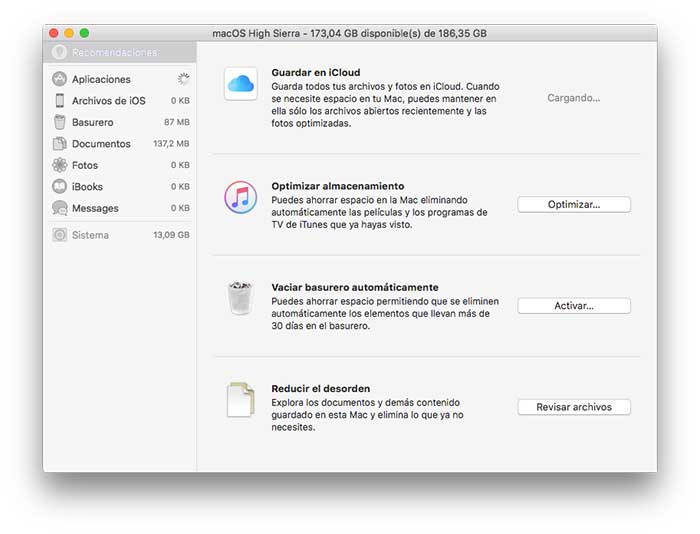Viewport: 700px width, 534px height.
Task: Click the 137,2 MB size value
Action: [171, 143]
